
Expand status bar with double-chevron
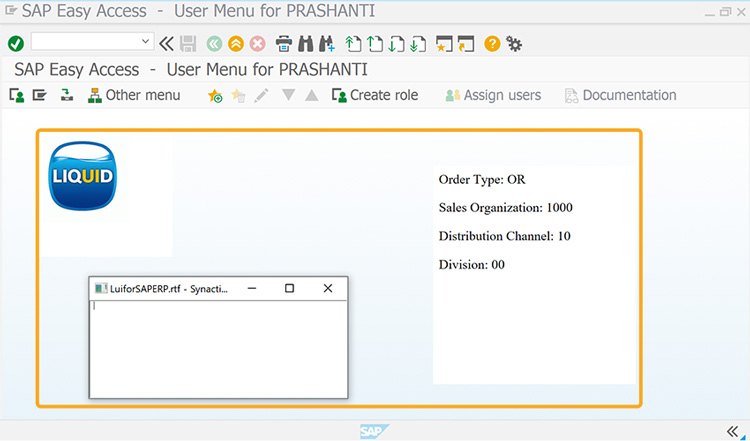[x=732, y=431]
